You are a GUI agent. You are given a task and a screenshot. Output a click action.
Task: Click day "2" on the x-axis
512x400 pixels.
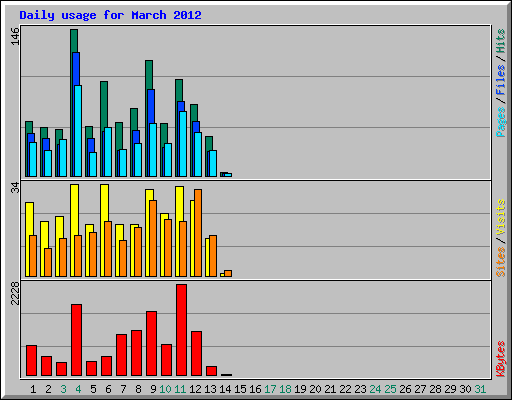pos(48,389)
